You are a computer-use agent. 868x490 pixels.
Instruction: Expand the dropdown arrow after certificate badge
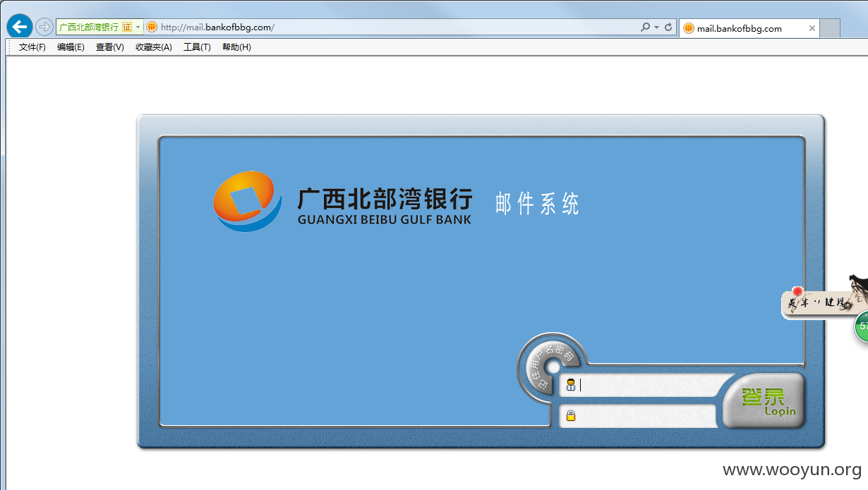coord(138,27)
